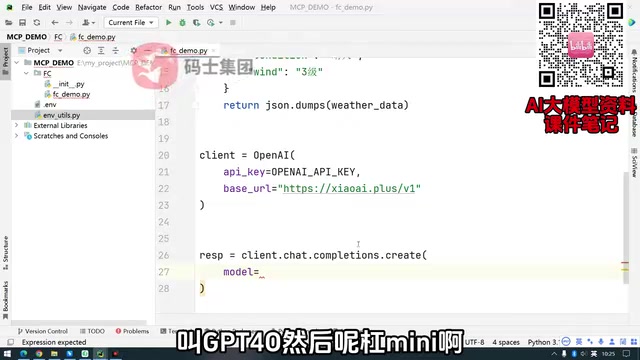Hide the Project panel with minus icon

tap(147, 50)
